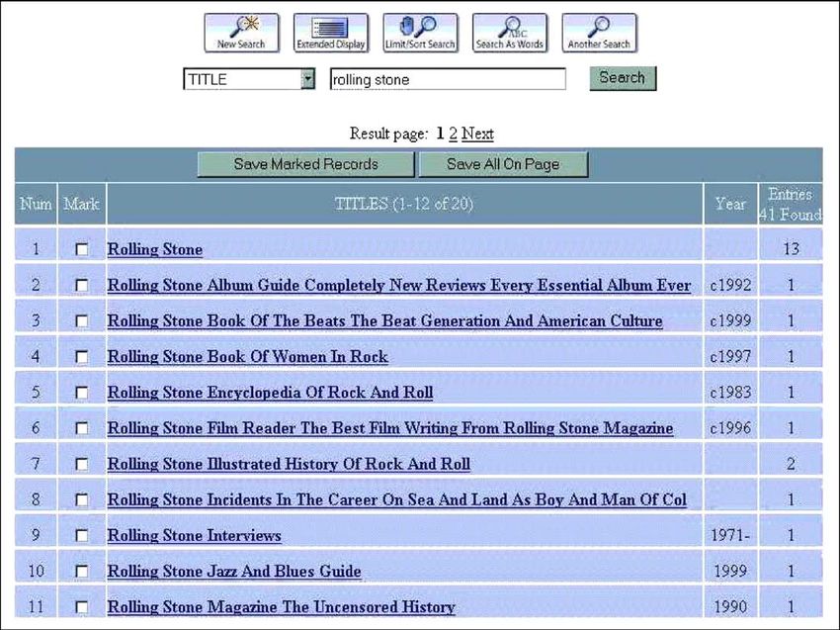Image resolution: width=840 pixels, height=630 pixels.
Task: Open Rolling Stone Magazine The Uncensored History
Action: 282,607
